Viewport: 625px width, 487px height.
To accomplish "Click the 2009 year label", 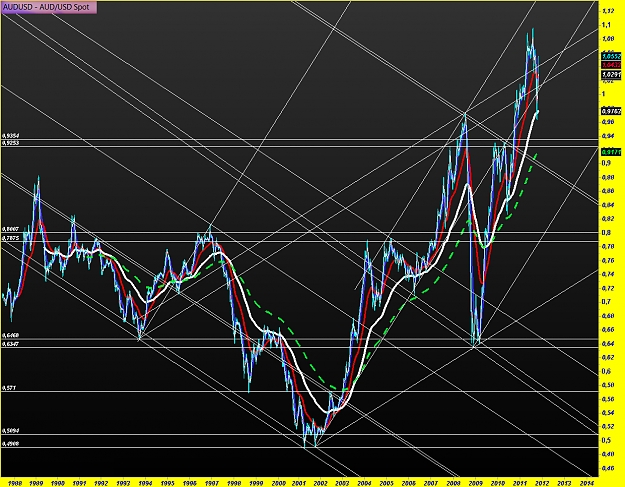I will (475, 483).
